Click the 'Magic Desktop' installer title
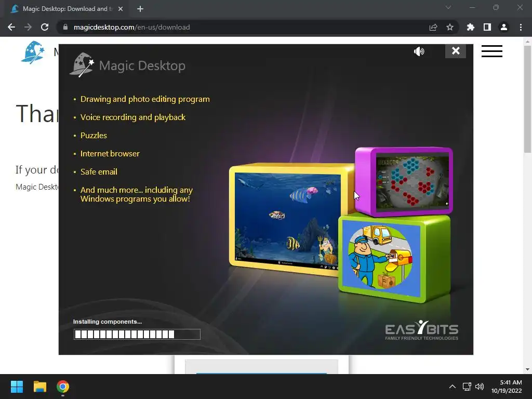The width and height of the screenshot is (532, 399). (x=142, y=65)
